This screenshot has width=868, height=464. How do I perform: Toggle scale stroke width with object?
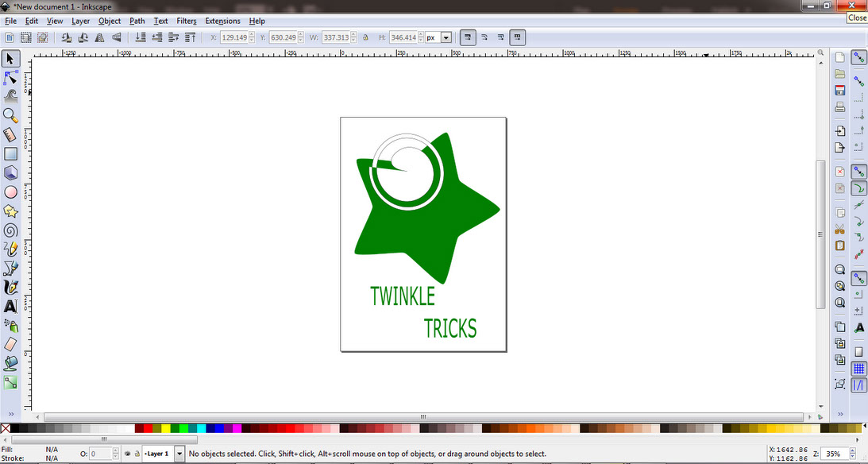coord(468,37)
